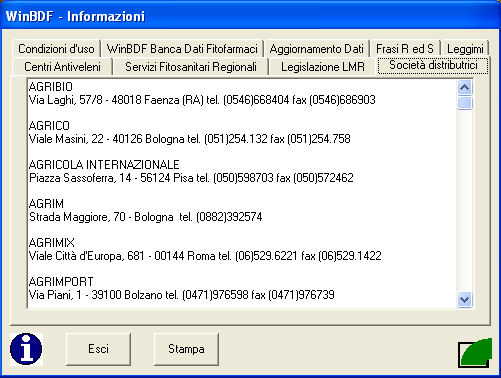Click the vertical scrollbar thumb
This screenshot has height=378, width=501.
pos(465,103)
